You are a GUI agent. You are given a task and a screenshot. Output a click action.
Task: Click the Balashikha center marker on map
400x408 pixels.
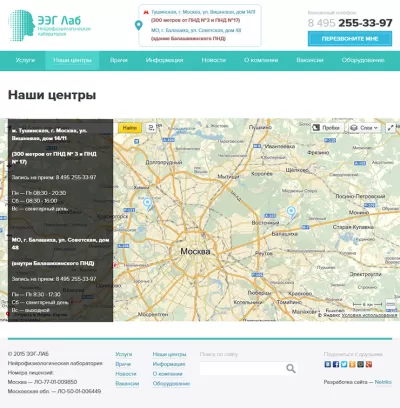tap(291, 212)
